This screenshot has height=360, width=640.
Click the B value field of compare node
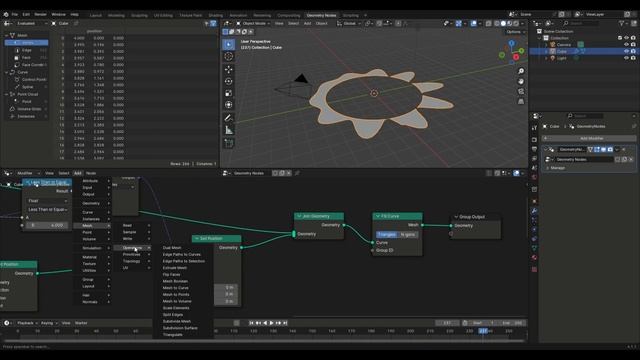[x=47, y=225]
